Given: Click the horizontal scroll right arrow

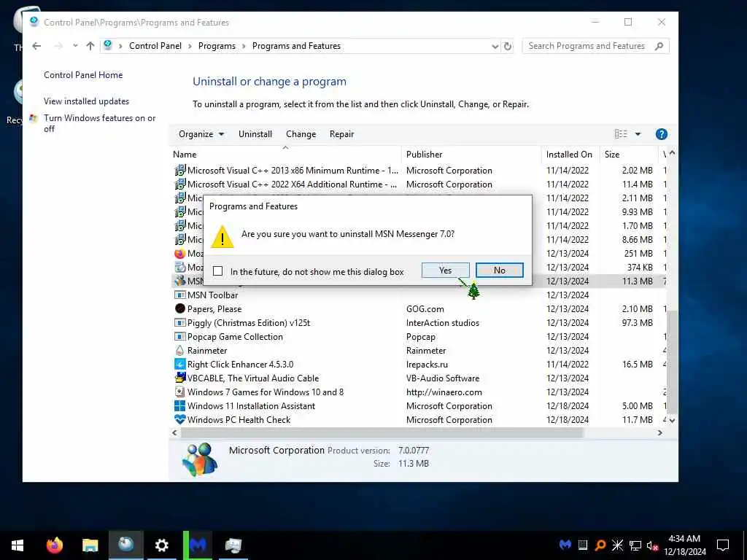Looking at the screenshot, I should coord(659,433).
